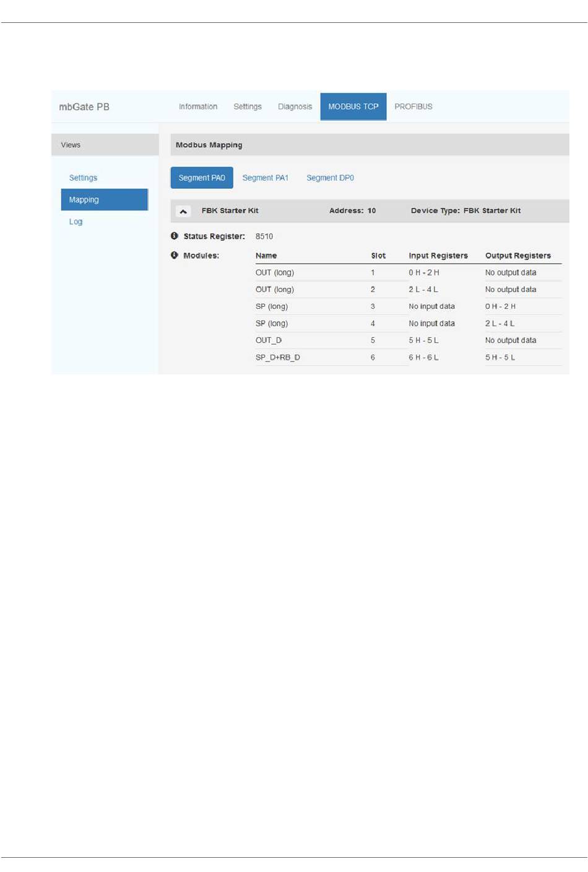Switch to Segment PA1
The width and height of the screenshot is (588, 872).
(266, 178)
